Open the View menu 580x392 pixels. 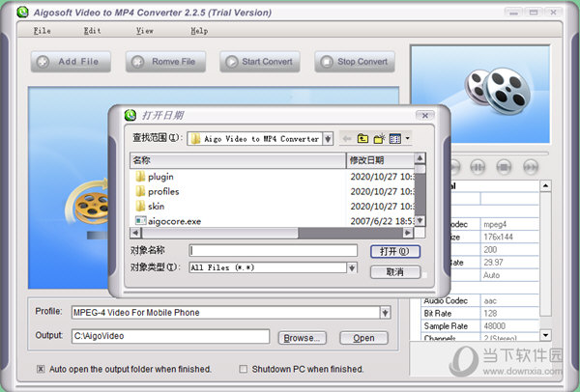[145, 31]
